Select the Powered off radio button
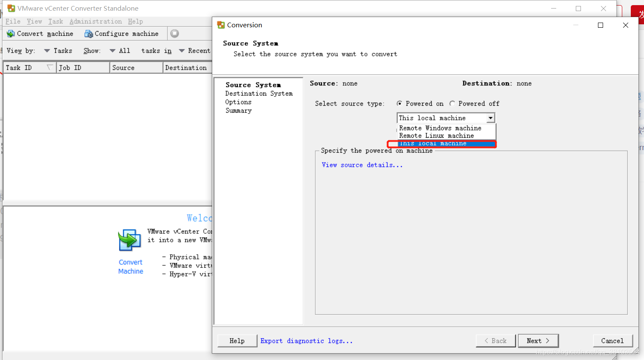 click(x=452, y=103)
